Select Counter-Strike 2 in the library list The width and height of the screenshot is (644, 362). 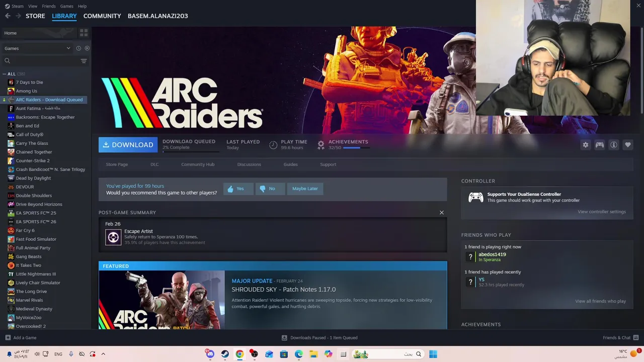[x=33, y=161]
